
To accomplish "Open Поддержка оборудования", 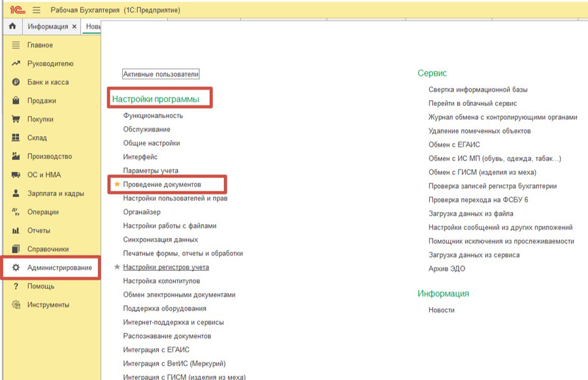I will [165, 308].
